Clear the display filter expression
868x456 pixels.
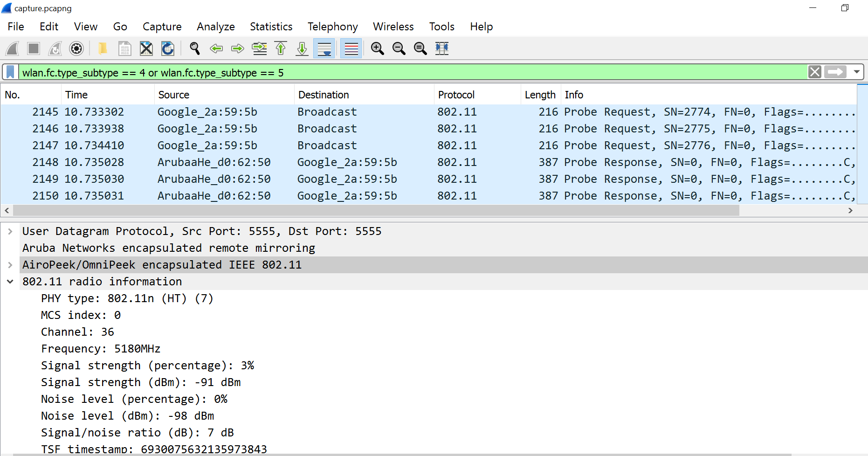814,72
